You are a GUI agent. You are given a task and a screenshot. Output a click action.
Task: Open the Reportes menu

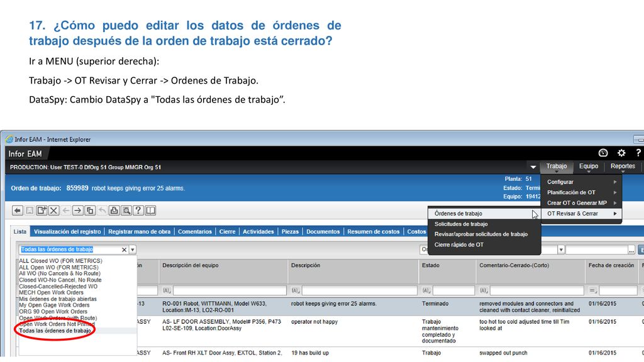coord(623,166)
